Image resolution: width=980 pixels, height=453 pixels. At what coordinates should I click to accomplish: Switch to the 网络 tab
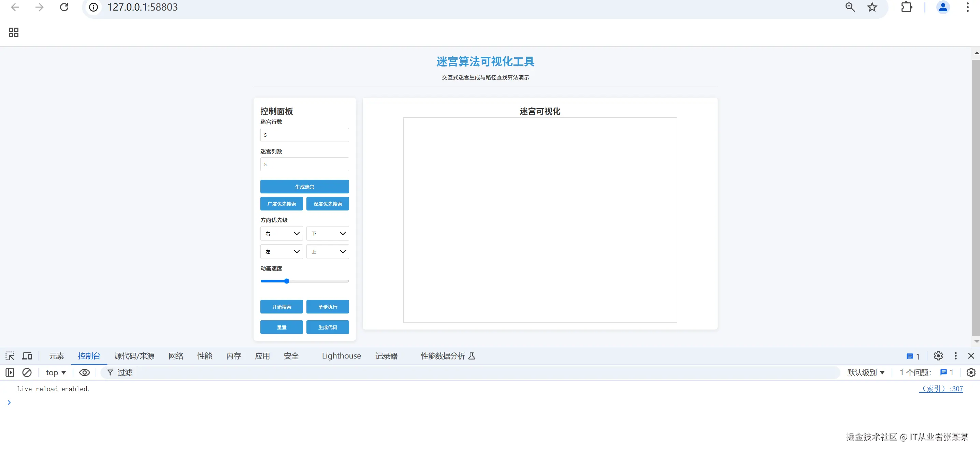coord(176,356)
